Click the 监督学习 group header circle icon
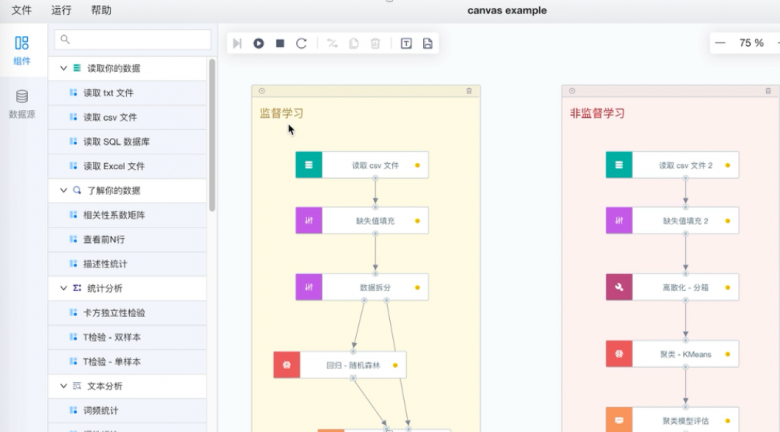 (x=262, y=91)
